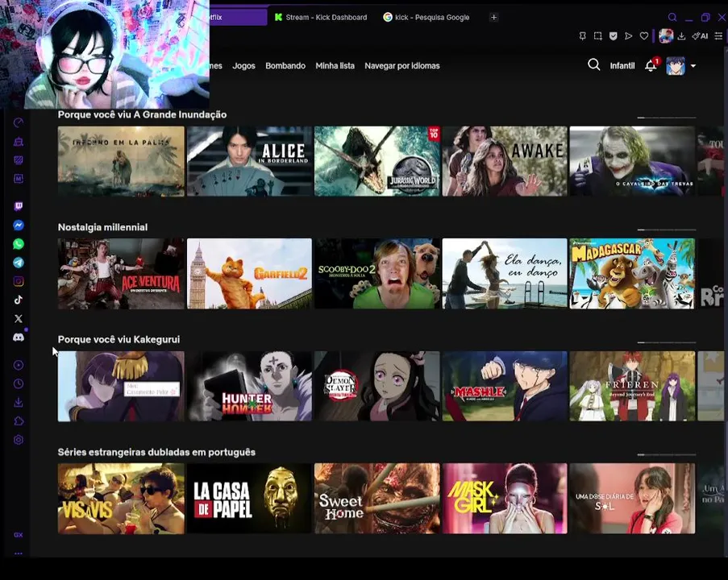Click 'Porque você viu A Grande Inundação' heading
The image size is (728, 580).
pyautogui.click(x=142, y=114)
